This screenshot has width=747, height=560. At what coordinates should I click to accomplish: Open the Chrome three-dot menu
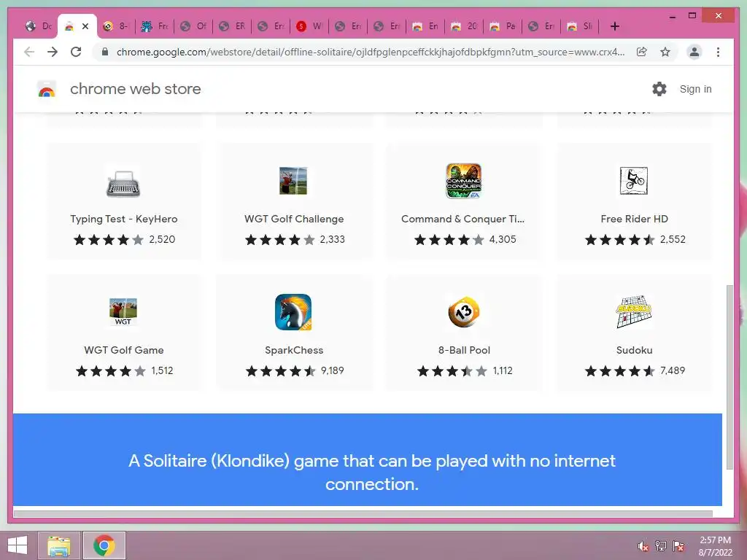[718, 52]
